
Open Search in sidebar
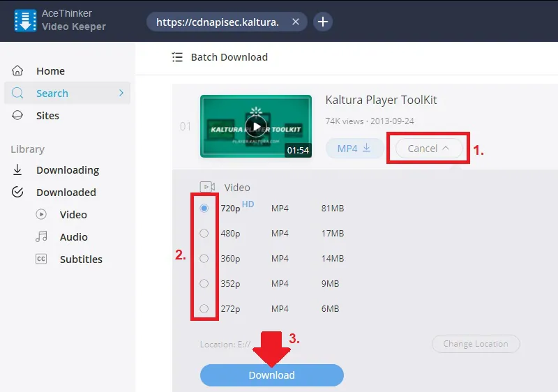(x=67, y=93)
